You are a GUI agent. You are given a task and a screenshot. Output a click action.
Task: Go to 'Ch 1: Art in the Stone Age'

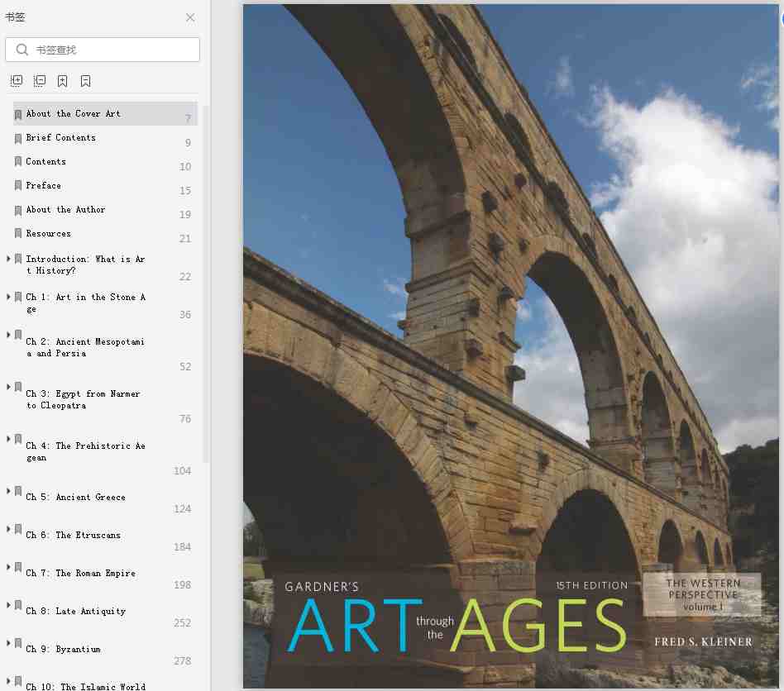pos(85,303)
